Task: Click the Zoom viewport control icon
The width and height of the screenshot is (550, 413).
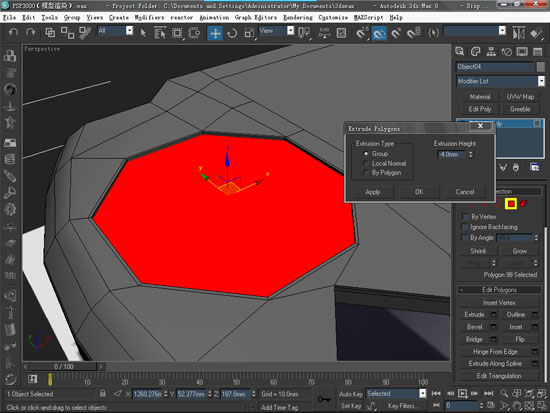Action: [x=504, y=393]
